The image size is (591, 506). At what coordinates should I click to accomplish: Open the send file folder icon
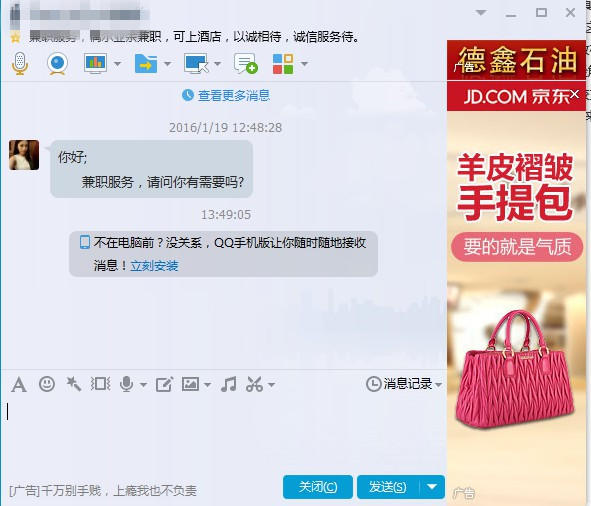coord(146,63)
